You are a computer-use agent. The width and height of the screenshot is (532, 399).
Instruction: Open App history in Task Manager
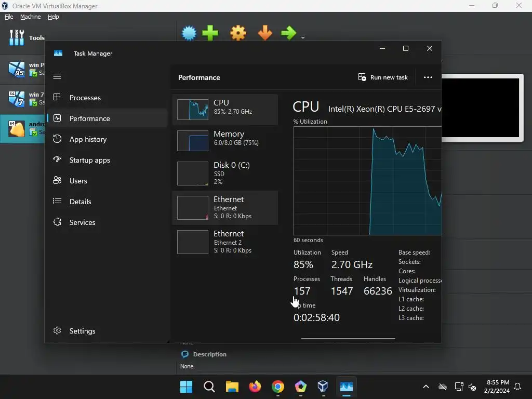tap(108, 139)
